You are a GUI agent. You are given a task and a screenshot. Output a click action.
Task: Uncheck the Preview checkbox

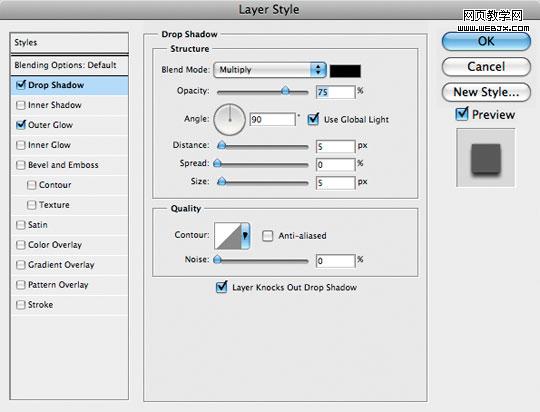[x=462, y=114]
